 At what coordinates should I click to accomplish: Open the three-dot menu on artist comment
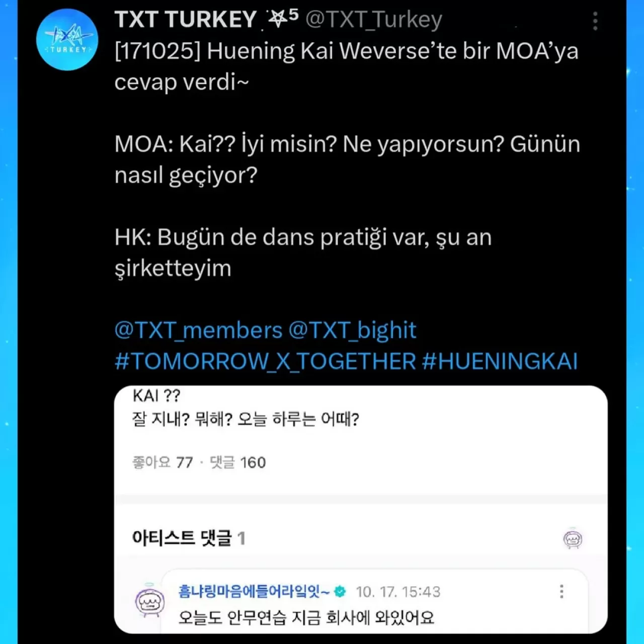[x=561, y=592]
